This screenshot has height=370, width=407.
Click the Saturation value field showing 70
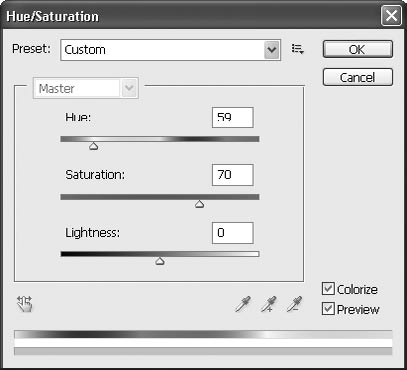pos(233,175)
